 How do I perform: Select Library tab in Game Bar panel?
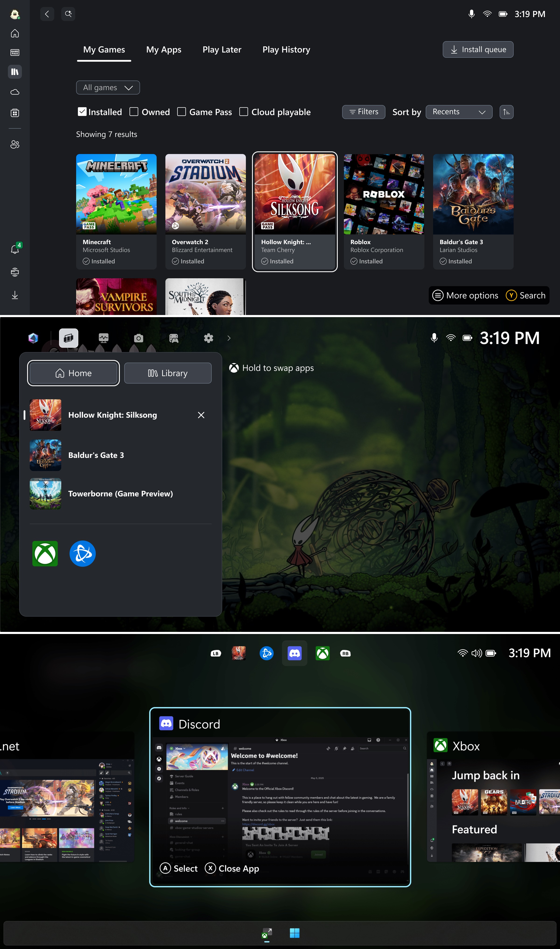point(168,373)
